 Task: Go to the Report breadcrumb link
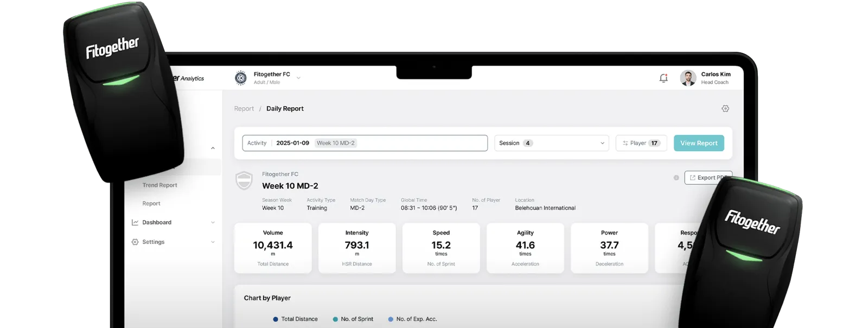click(x=244, y=108)
